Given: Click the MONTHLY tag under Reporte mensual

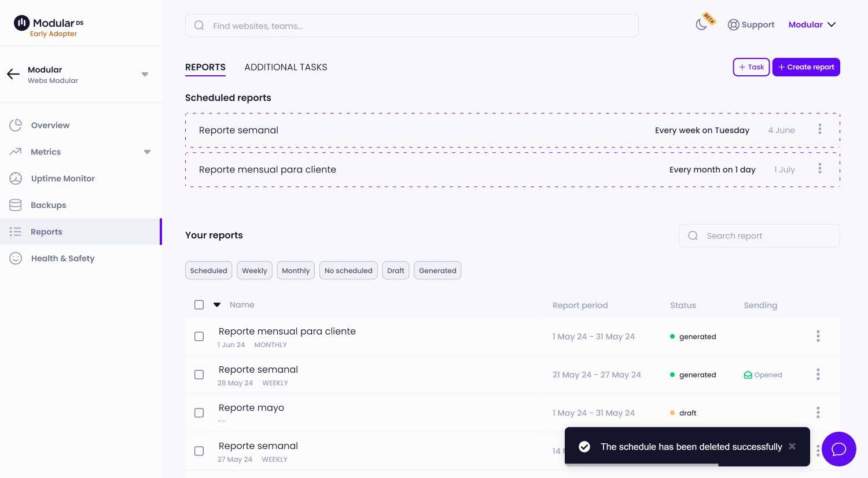Looking at the screenshot, I should pos(270,345).
